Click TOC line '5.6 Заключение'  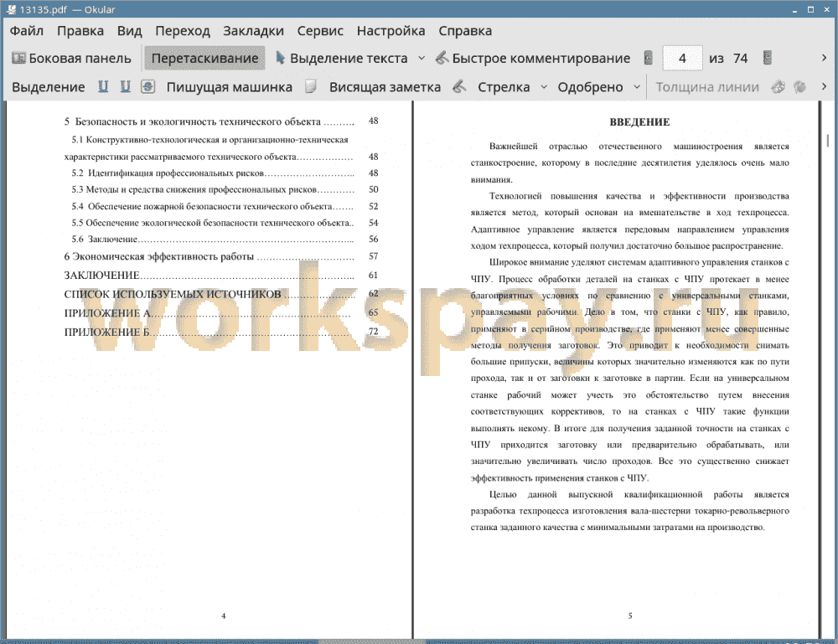click(225, 240)
